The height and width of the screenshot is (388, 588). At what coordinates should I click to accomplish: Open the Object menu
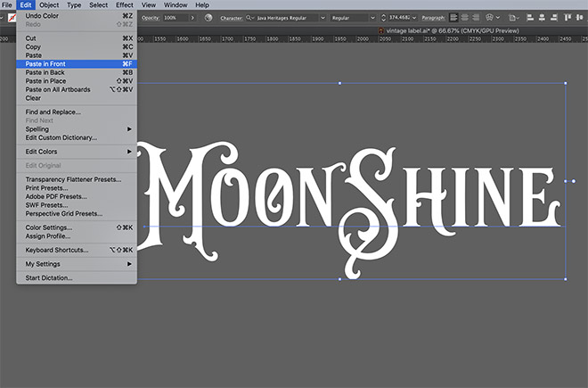tap(49, 5)
